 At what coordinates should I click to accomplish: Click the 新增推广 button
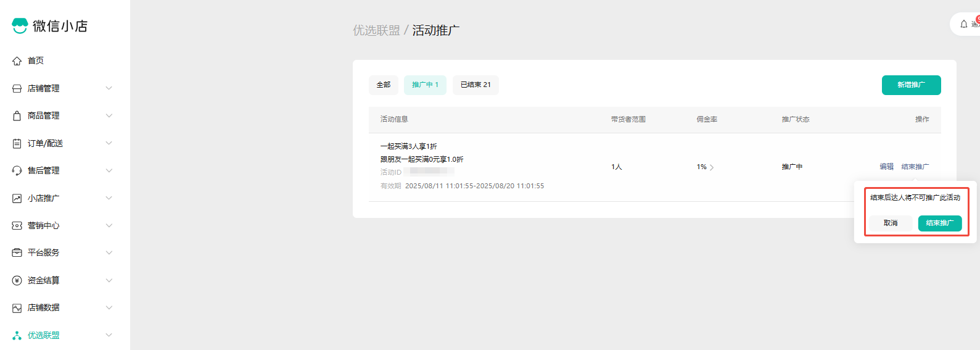click(x=911, y=85)
